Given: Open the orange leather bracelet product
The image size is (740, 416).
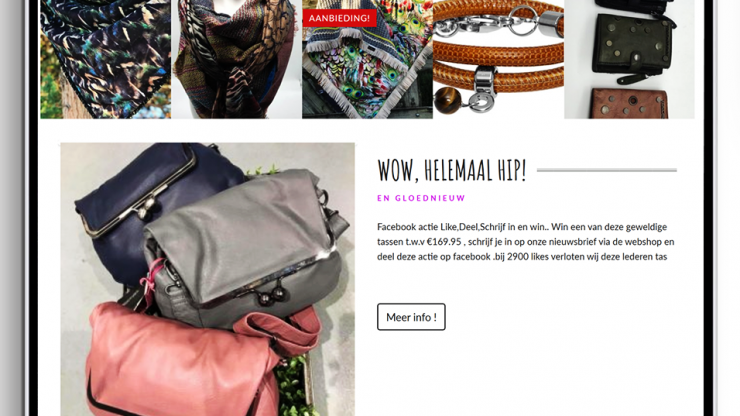Looking at the screenshot, I should pos(498,59).
